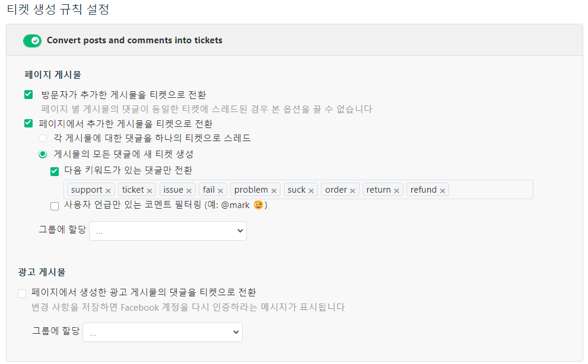This screenshot has height=364, width=588.
Task: Remove the 'support' keyword tag
Action: pyautogui.click(x=108, y=191)
